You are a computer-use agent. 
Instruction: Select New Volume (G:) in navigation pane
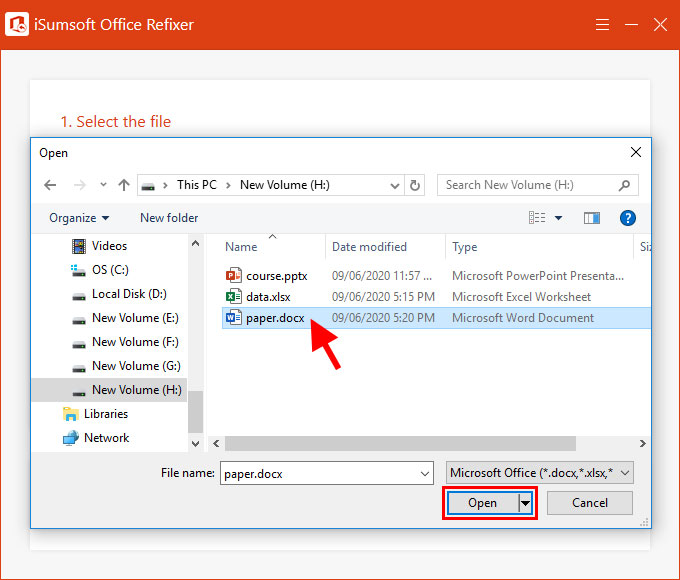click(x=136, y=366)
